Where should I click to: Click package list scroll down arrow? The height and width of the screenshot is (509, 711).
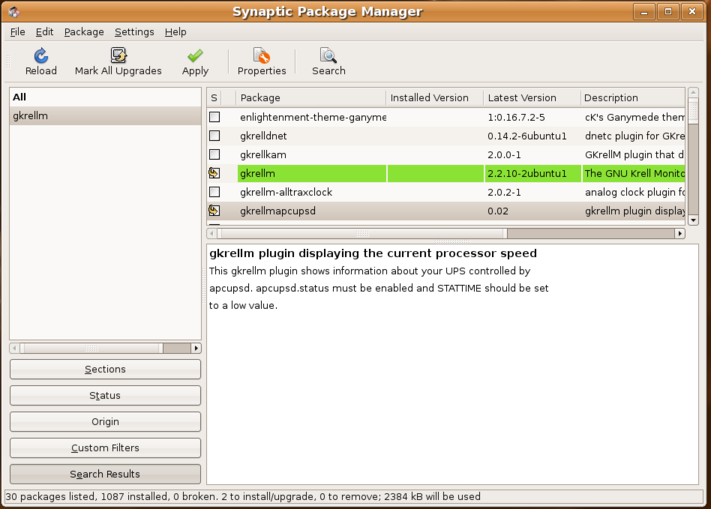click(x=693, y=220)
